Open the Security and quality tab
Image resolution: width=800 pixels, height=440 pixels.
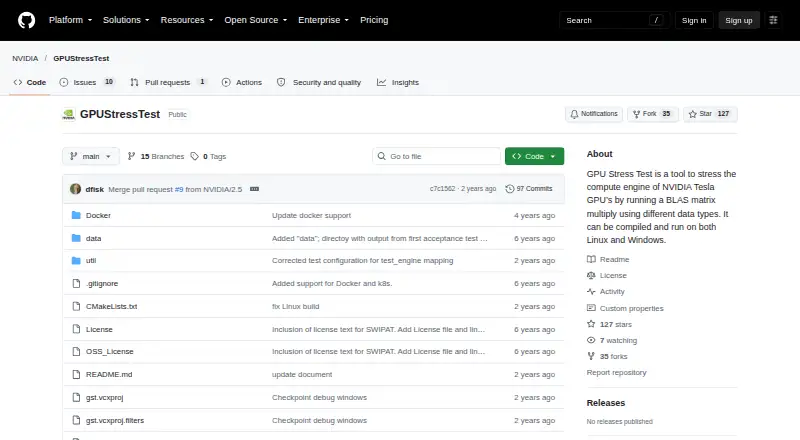click(x=319, y=82)
